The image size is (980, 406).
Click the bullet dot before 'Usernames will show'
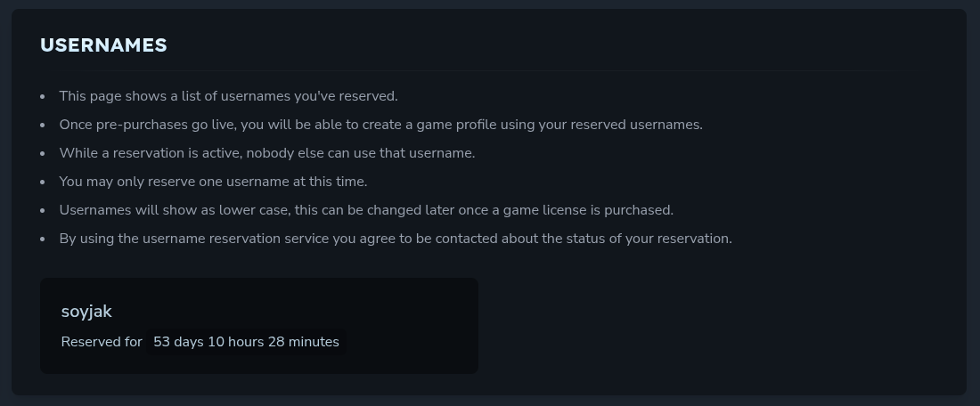(42, 210)
